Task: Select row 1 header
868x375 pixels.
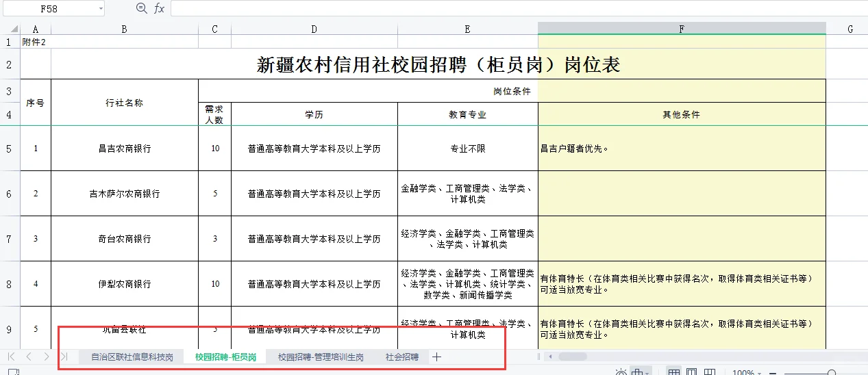Action: 10,42
